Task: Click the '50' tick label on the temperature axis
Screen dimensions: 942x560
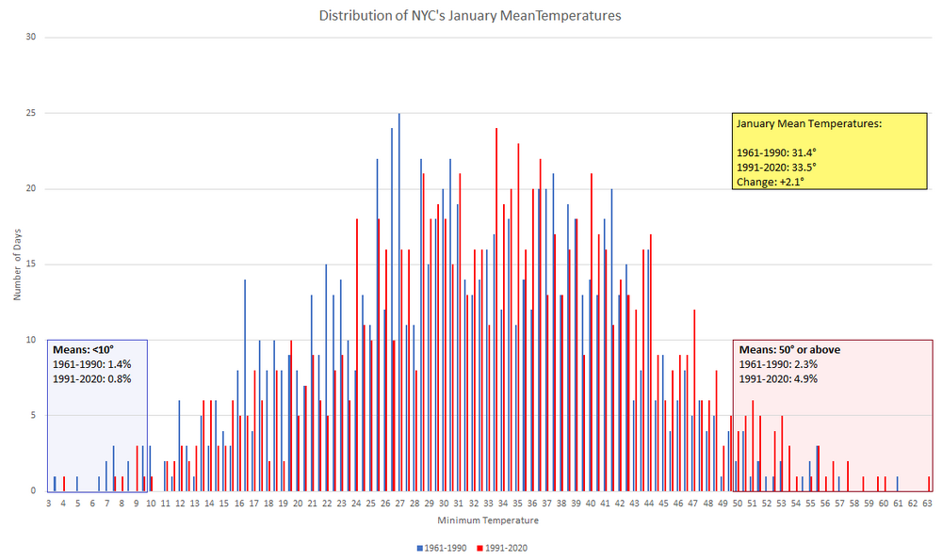Action: (x=738, y=504)
